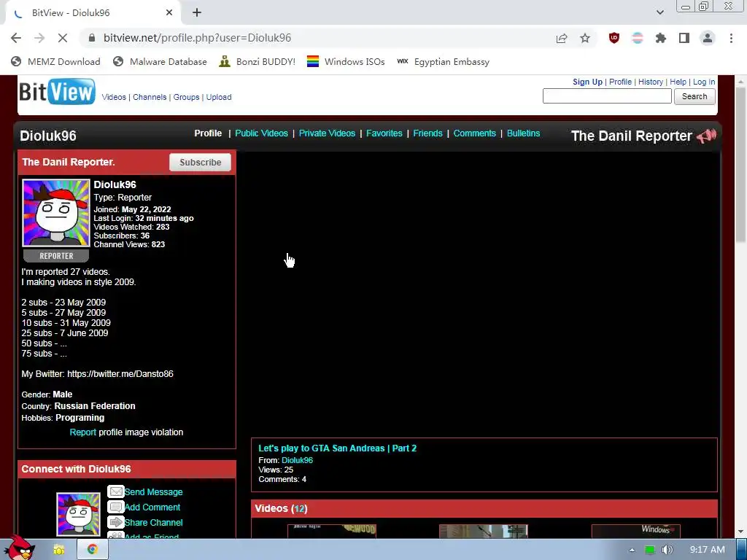This screenshot has height=560, width=747.
Task: Click the Send Message link
Action: pyautogui.click(x=153, y=492)
